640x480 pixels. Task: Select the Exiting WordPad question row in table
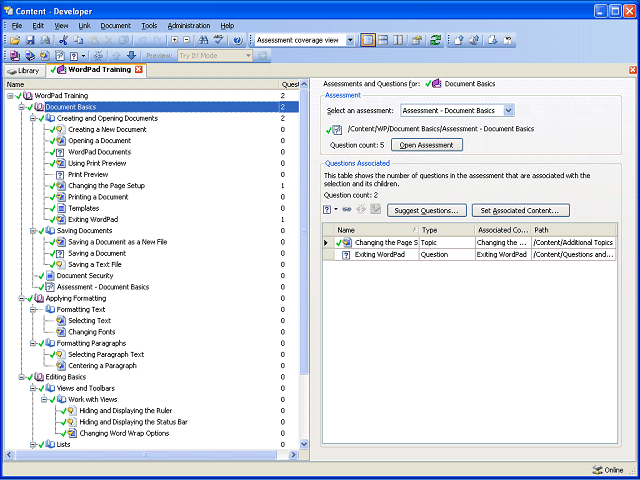[469, 255]
